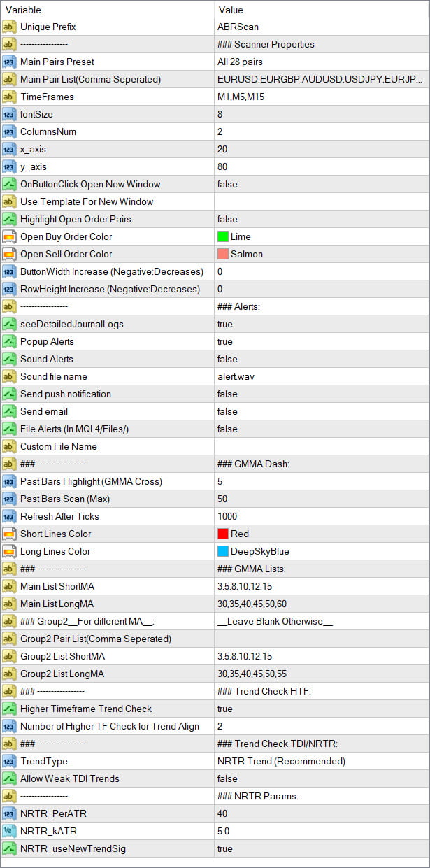Click the color icon beside Long Lines Color
The image size is (430, 868).
click(9, 551)
